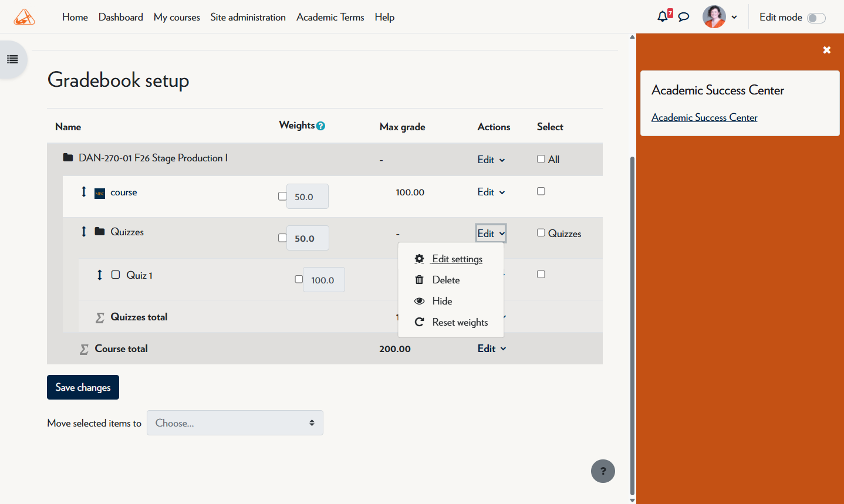Choose Edit settings from the menu
Screen dimensions: 844x504
coord(451,259)
